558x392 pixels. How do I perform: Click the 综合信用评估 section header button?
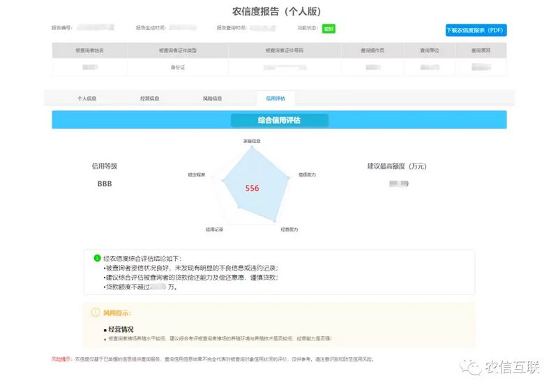coord(279,120)
